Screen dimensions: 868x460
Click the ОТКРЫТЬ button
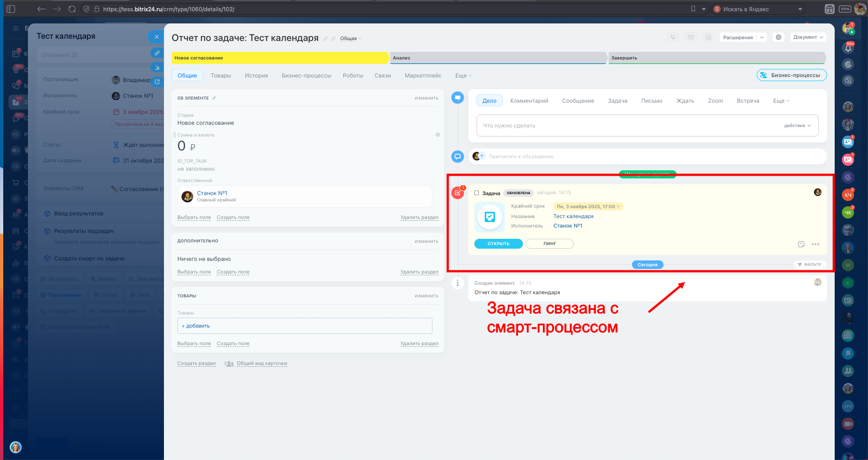[498, 244]
